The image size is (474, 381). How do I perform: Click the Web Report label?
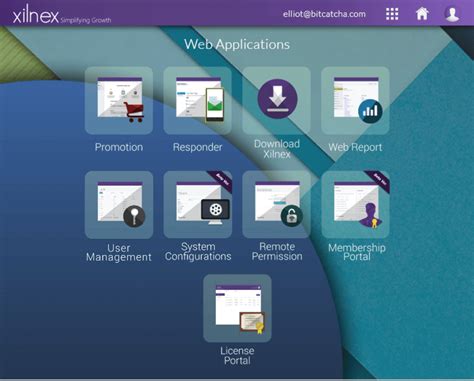pos(355,147)
